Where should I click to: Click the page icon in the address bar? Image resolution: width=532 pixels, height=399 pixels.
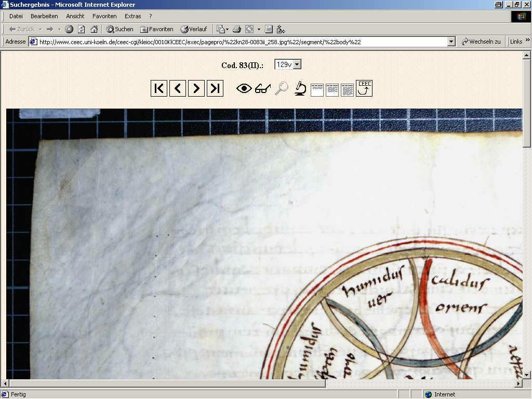pos(33,42)
